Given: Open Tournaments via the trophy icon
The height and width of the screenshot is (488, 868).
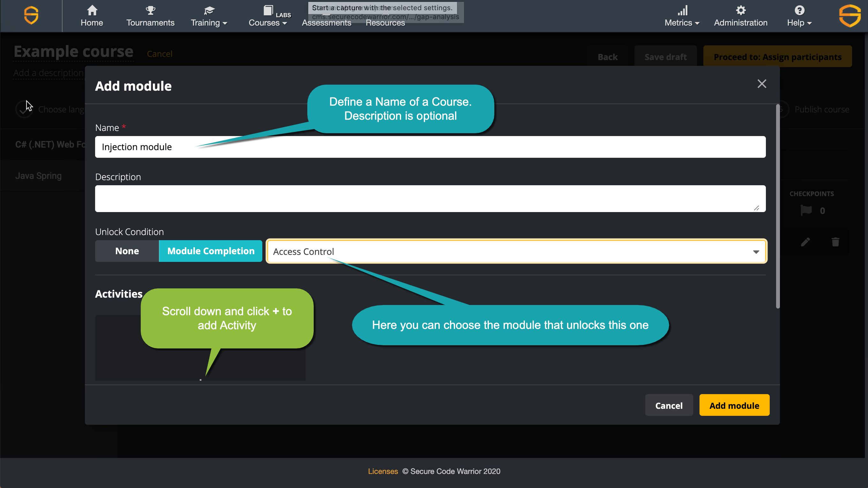Looking at the screenshot, I should coord(150,11).
